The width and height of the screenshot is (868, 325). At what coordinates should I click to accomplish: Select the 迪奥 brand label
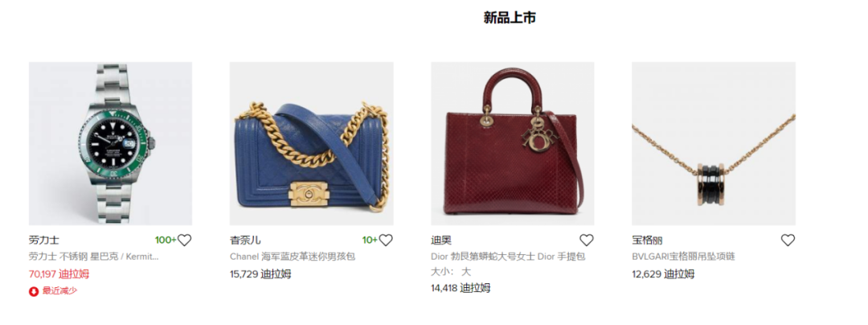pos(441,241)
